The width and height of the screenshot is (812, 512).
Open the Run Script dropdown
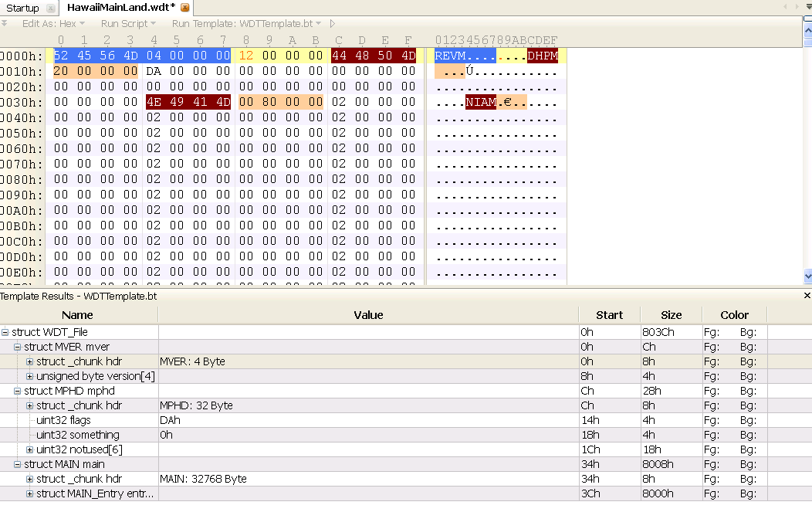point(128,24)
